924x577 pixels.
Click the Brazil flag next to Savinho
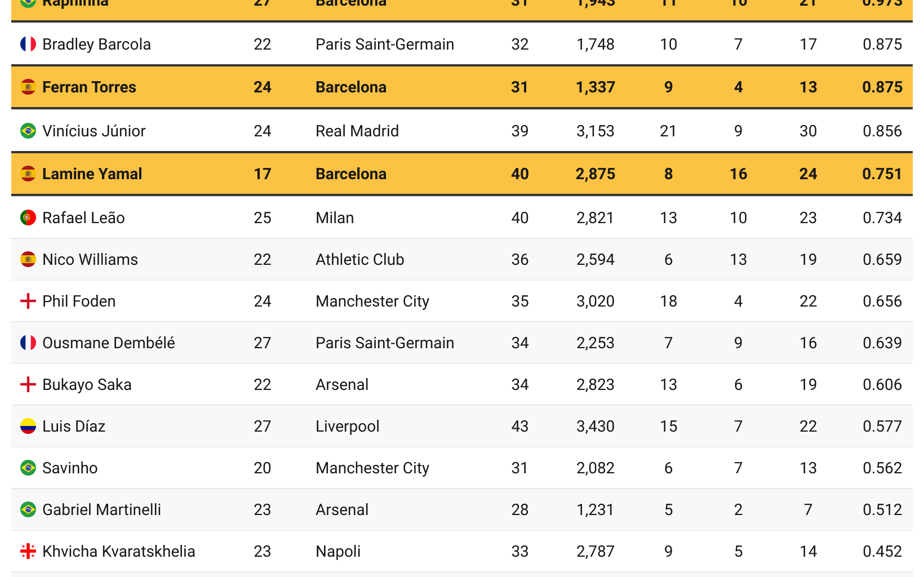click(x=28, y=468)
